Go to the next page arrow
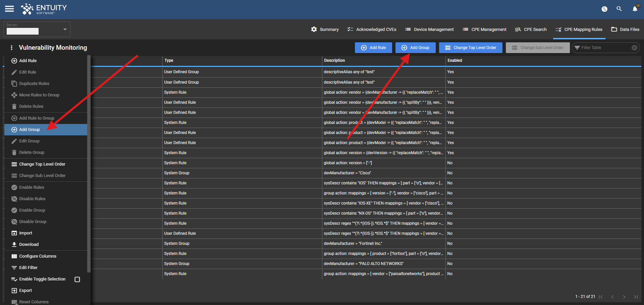 624,297
